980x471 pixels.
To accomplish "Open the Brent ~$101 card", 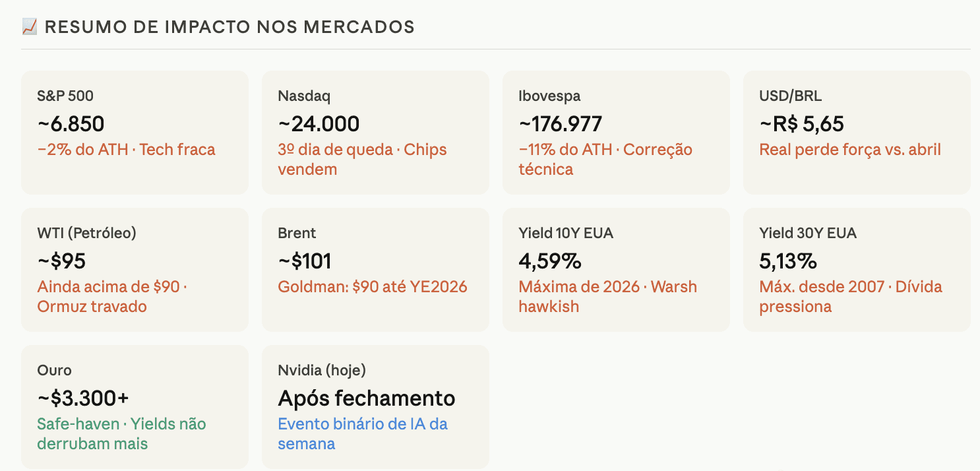I will point(376,270).
